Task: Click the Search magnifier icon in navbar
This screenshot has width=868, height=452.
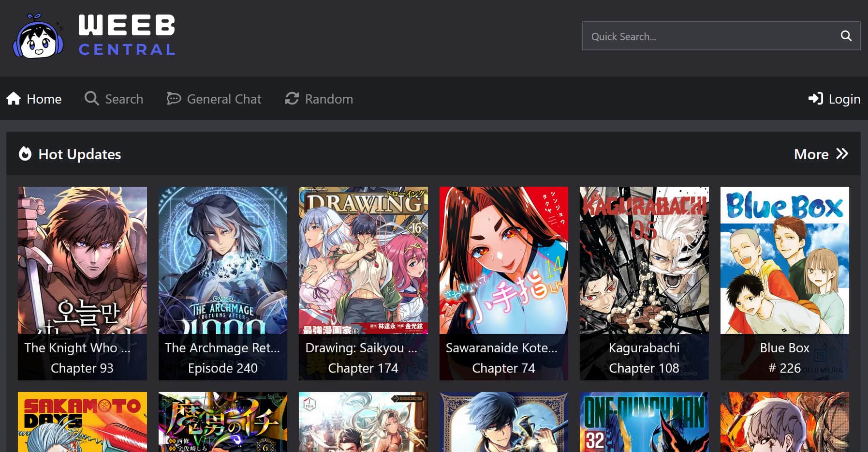Action: (91, 99)
